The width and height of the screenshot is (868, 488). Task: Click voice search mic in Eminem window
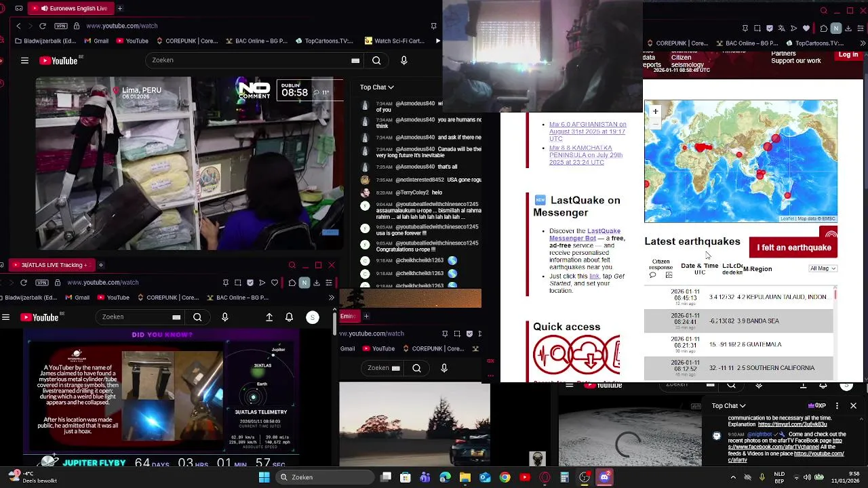pos(444,368)
